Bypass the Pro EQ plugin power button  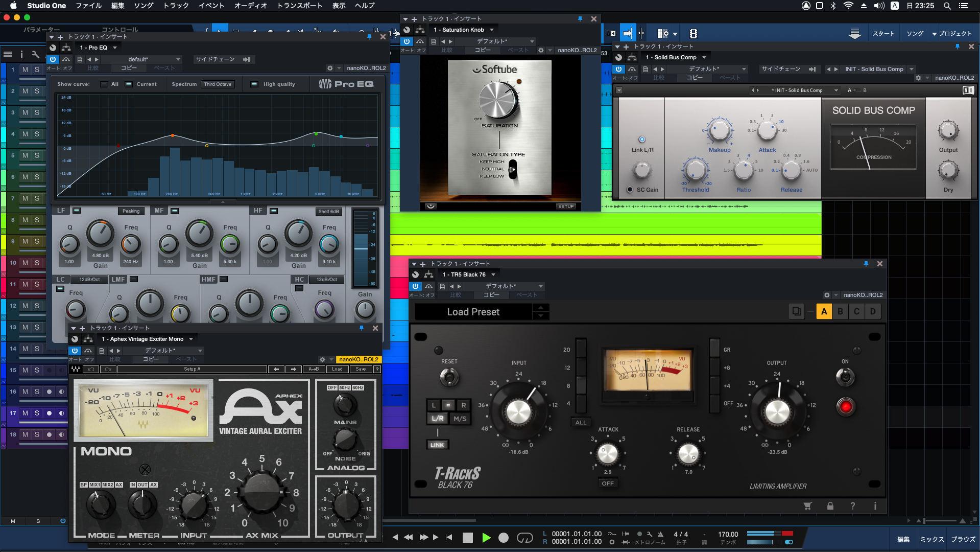53,59
